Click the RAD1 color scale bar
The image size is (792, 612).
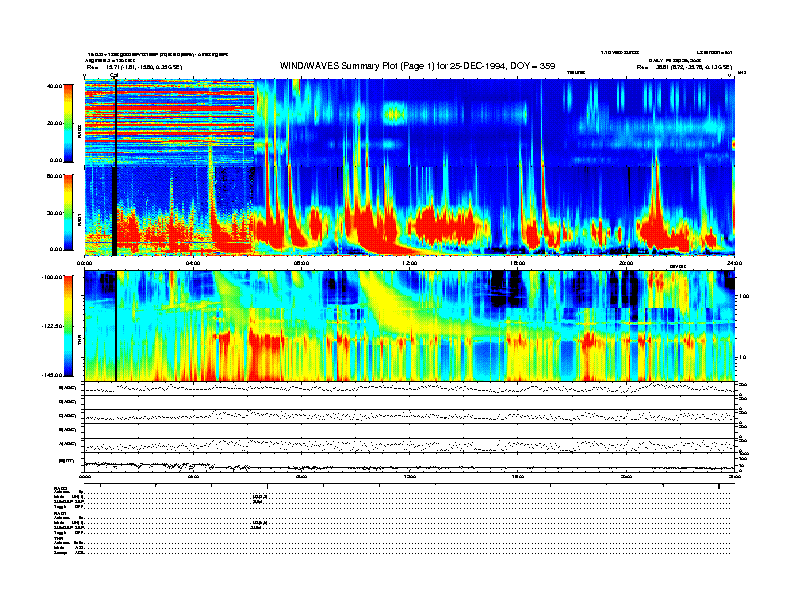point(68,212)
